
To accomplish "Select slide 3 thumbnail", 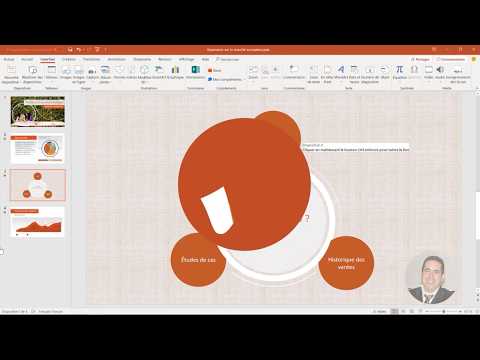I will [38, 185].
